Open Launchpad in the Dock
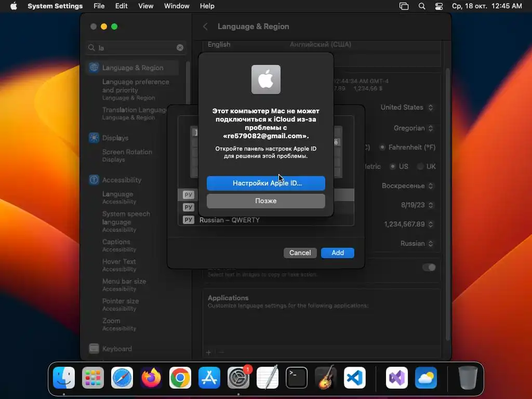Viewport: 532px width, 399px height. (93, 378)
